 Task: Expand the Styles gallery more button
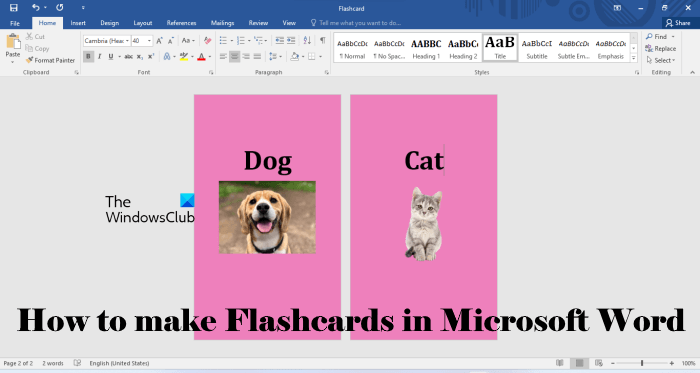click(x=633, y=58)
